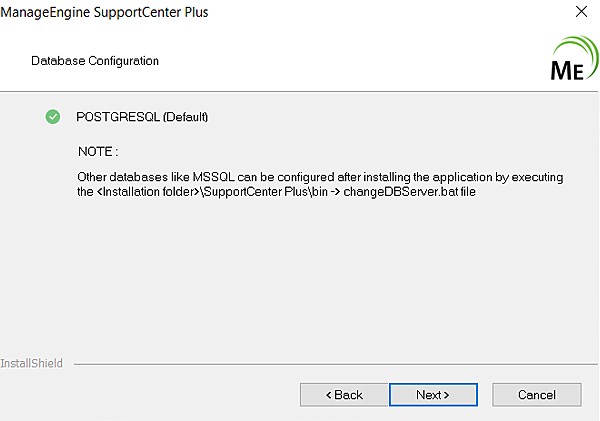600x421 pixels.
Task: Click the green checkmark beside POSTGRESQL
Action: coord(53,117)
